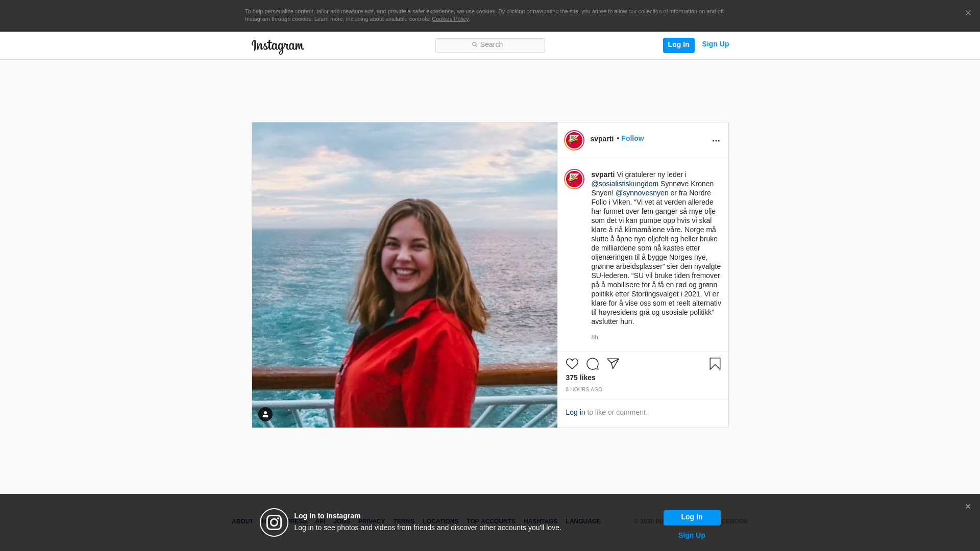The width and height of the screenshot is (980, 551).
Task: Open svparti avatar beside the caption
Action: click(x=574, y=179)
